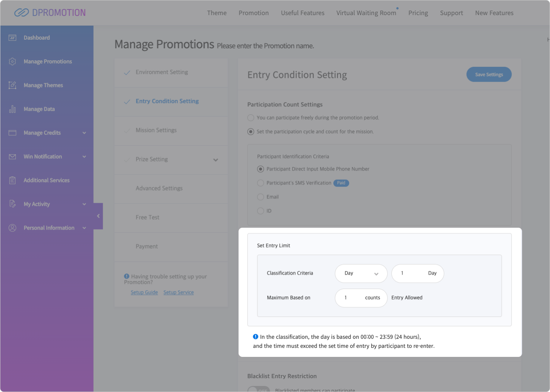Go to Free Test step

point(171,218)
